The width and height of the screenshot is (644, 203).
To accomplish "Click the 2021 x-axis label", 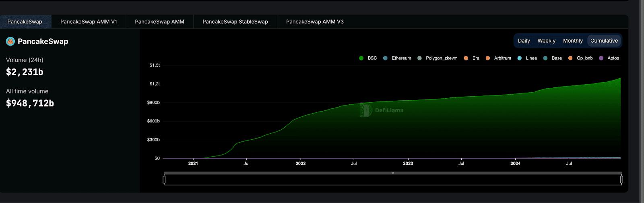I will click(193, 164).
